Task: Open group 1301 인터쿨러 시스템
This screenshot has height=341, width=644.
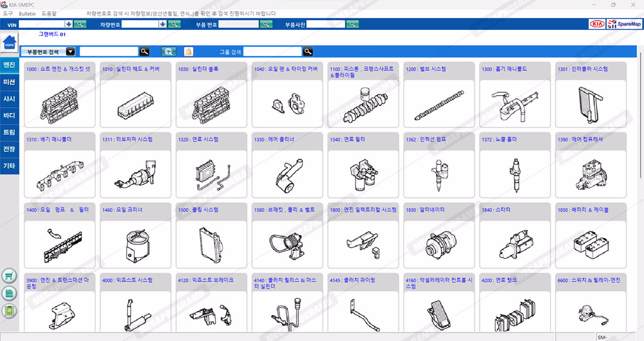Action: click(x=591, y=95)
